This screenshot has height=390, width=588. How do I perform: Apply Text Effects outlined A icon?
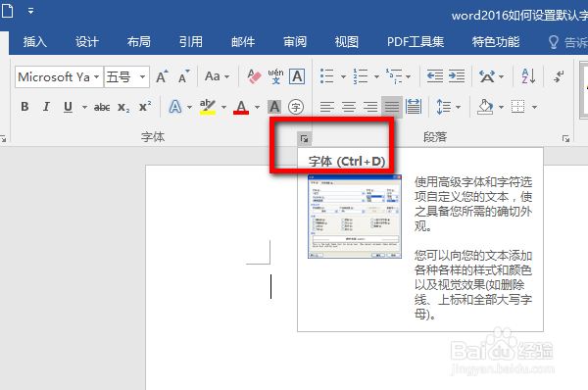(x=175, y=107)
